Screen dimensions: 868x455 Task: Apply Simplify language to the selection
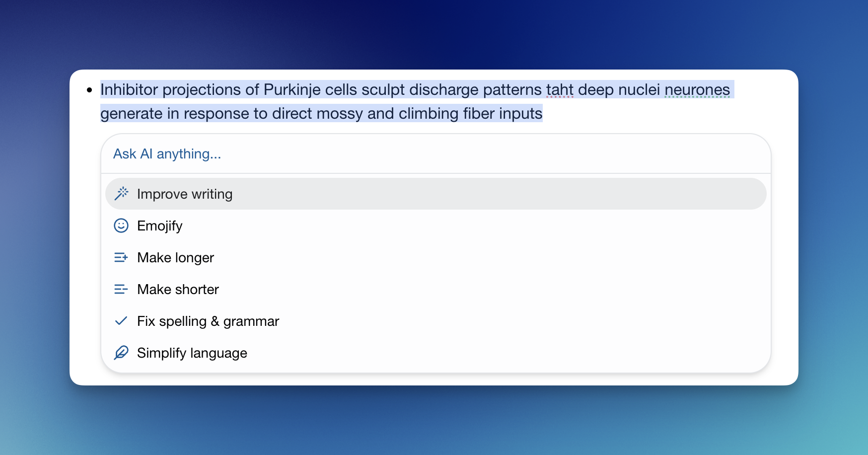point(192,353)
